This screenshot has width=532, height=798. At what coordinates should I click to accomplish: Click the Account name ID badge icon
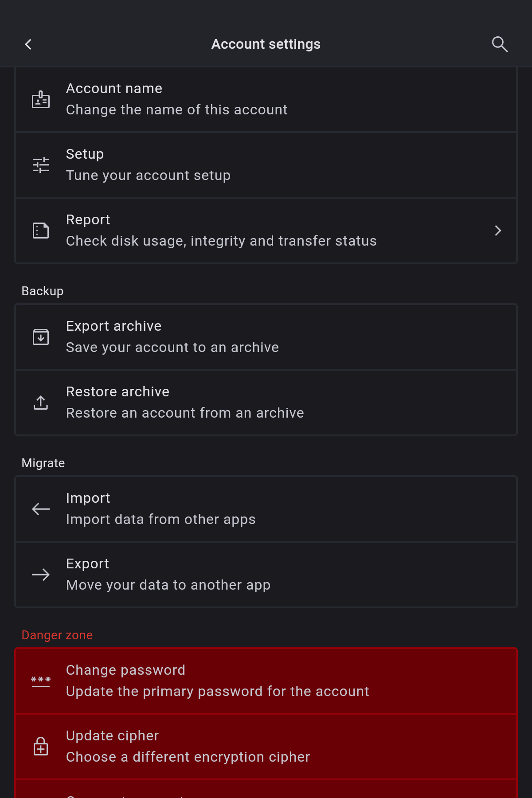coord(41,99)
